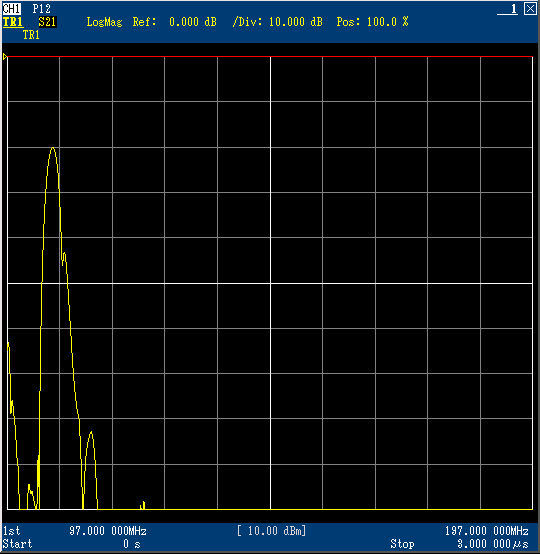The image size is (540, 554).
Task: Click the [ 10.00 dBm] power level
Action: pos(272,531)
